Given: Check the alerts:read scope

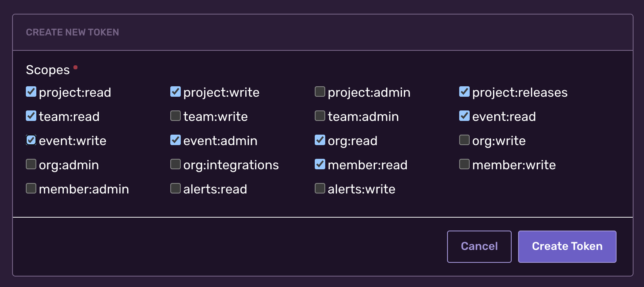Looking at the screenshot, I should coord(175,188).
